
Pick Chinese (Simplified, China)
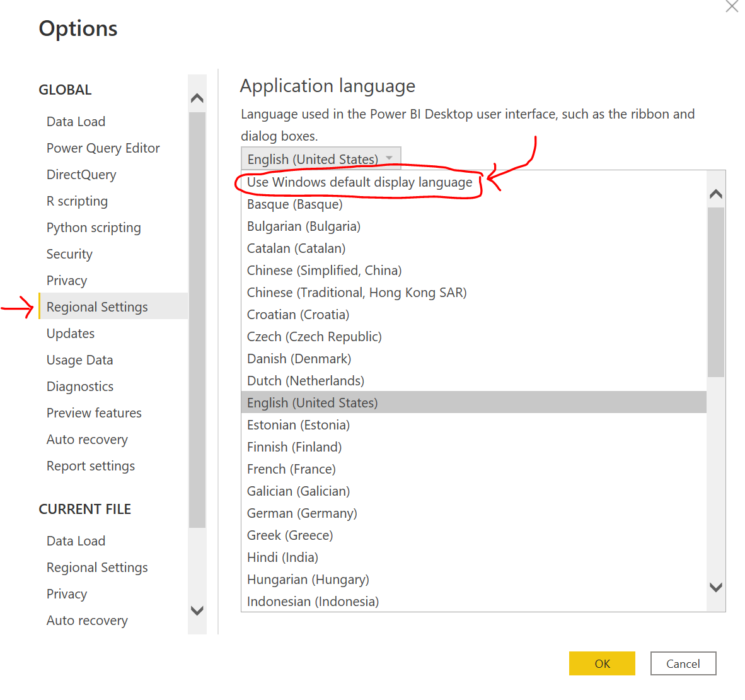tap(474, 271)
